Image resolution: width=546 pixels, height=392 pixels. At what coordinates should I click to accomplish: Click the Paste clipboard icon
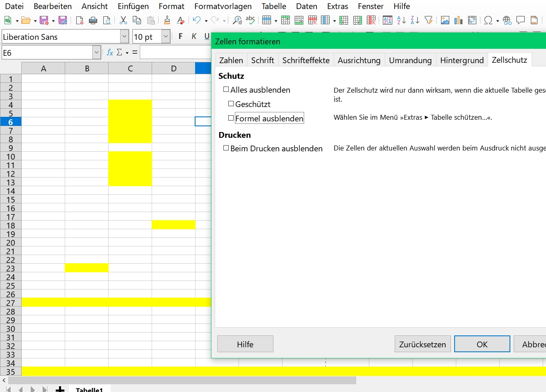tap(151, 20)
